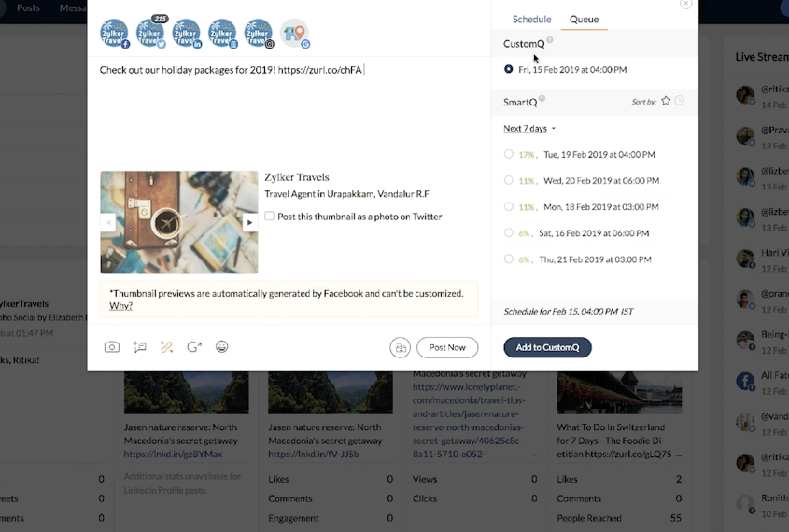Select SmartQ slot Sat, 16 Feb 2019
Screen dimensions: 789x532
pos(508,232)
